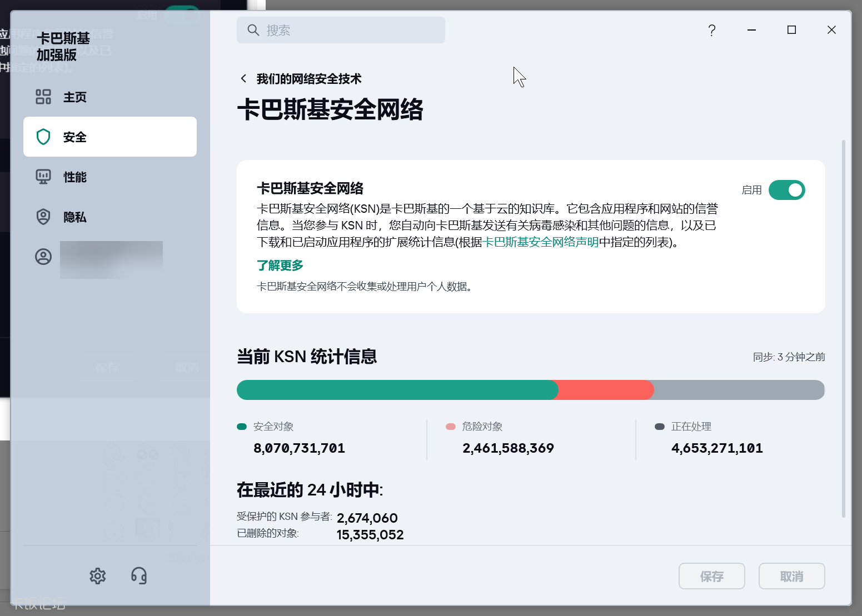Switch to the 性能 section
The width and height of the screenshot is (862, 616).
pyautogui.click(x=75, y=177)
